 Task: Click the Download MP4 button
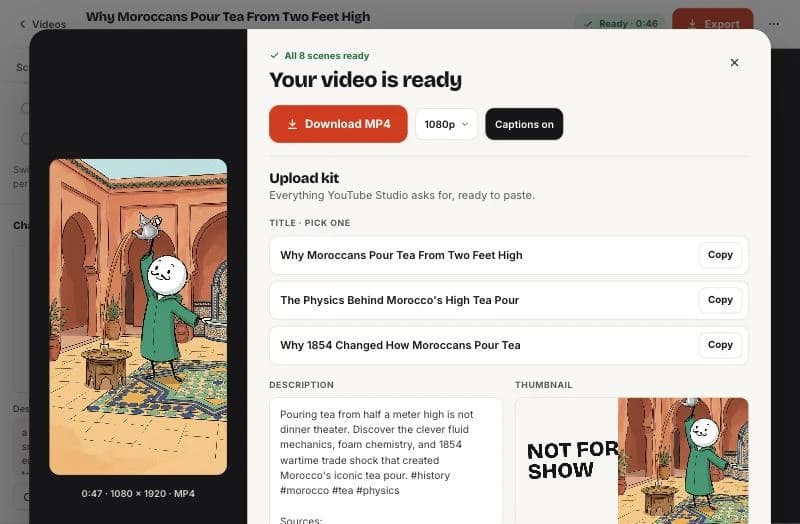point(338,124)
